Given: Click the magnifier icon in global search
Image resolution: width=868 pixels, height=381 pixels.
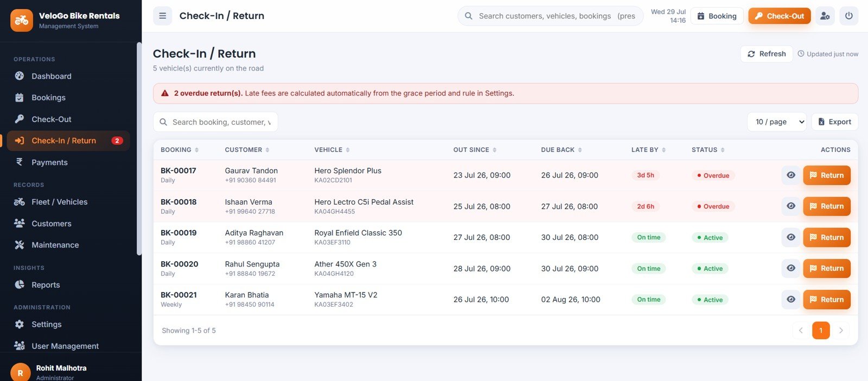Looking at the screenshot, I should click(x=468, y=16).
